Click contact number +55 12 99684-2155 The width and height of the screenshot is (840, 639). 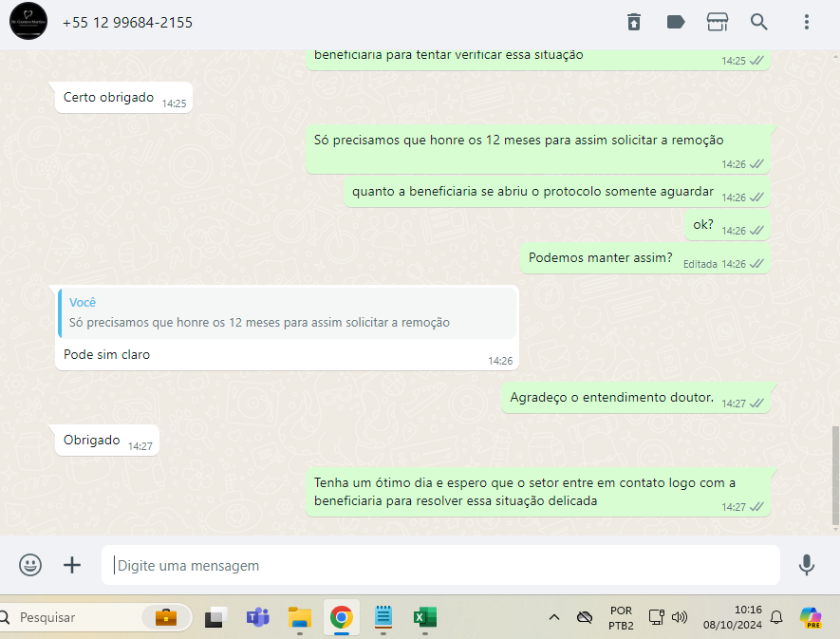click(127, 22)
